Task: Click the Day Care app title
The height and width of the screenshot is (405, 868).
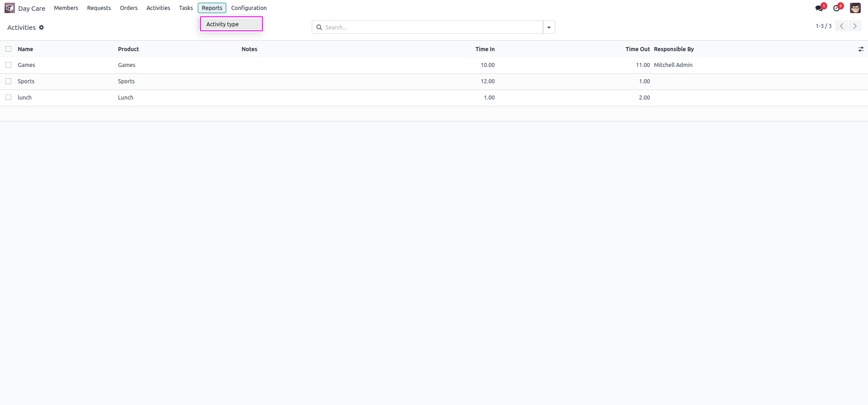Action: pyautogui.click(x=32, y=9)
